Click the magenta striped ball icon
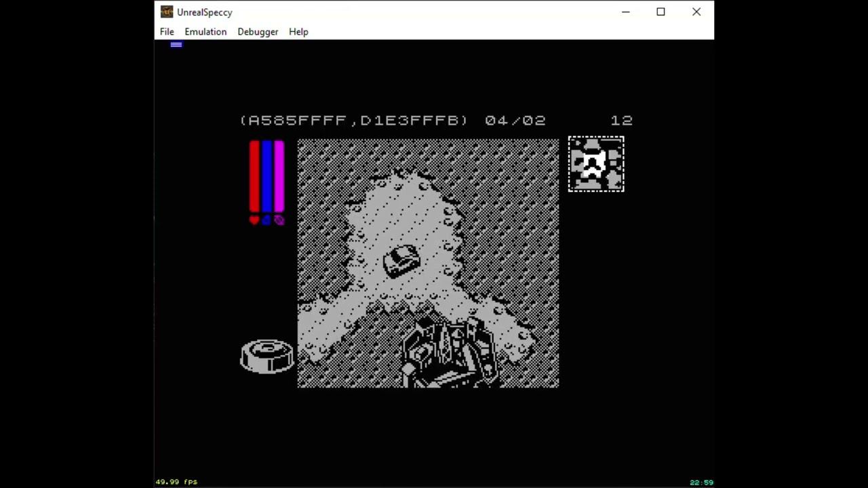 (x=279, y=220)
